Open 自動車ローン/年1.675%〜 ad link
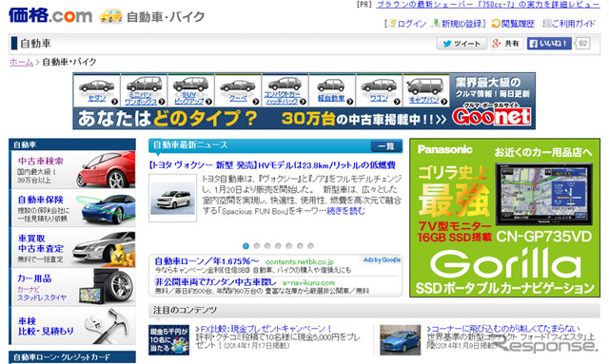 pos(206,261)
